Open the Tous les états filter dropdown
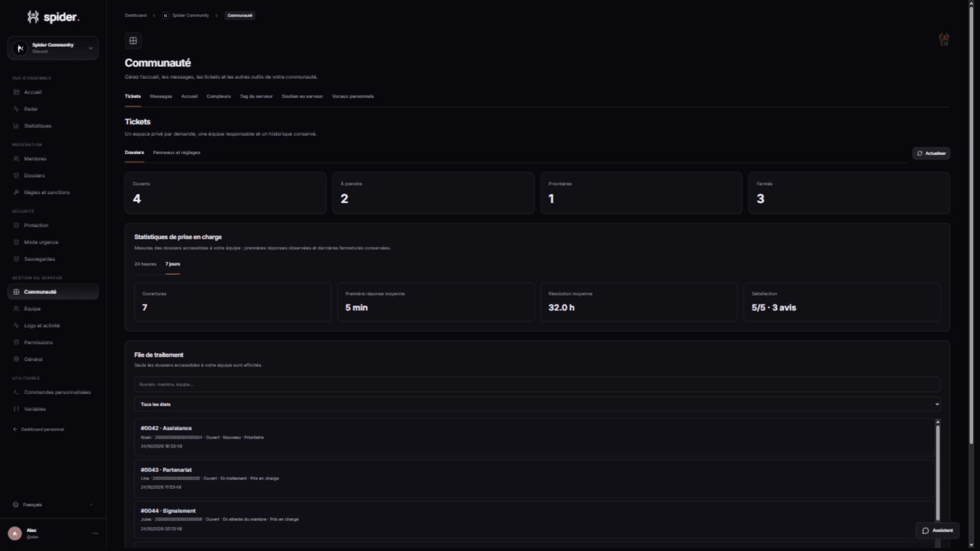The height and width of the screenshot is (551, 980). [x=537, y=404]
